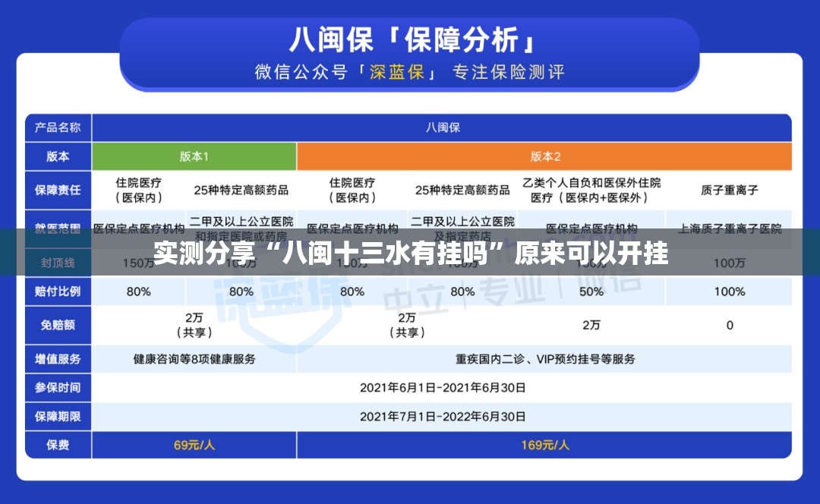This screenshot has height=504, width=820.
Task: Click the 质子重离子 coverage cell
Action: (x=730, y=191)
